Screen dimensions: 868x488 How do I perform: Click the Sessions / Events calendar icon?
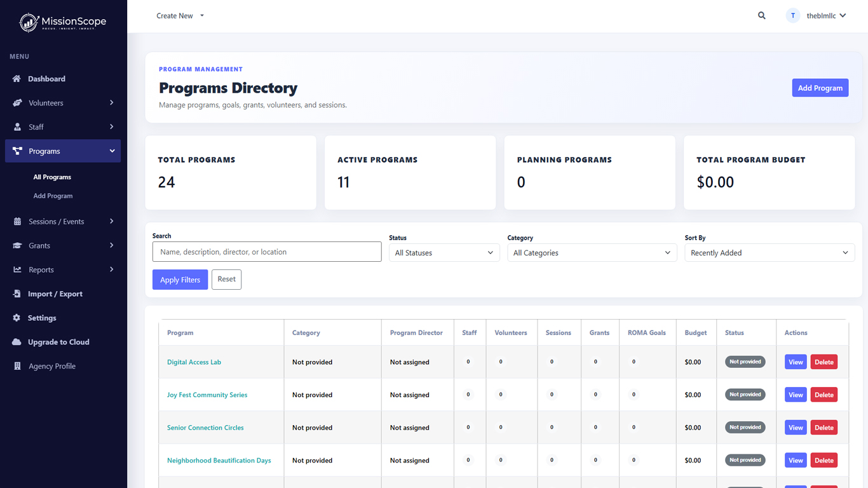[17, 222]
